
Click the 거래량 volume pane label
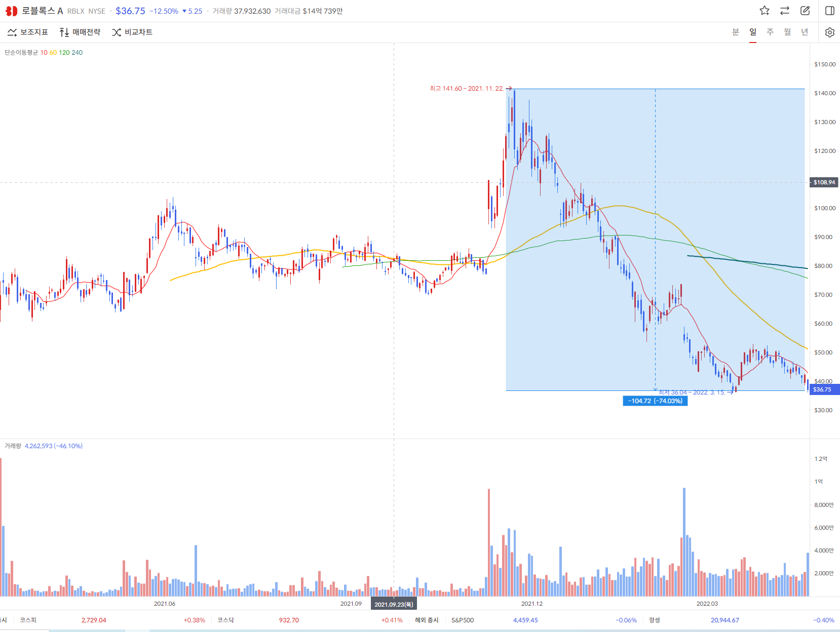pos(13,446)
